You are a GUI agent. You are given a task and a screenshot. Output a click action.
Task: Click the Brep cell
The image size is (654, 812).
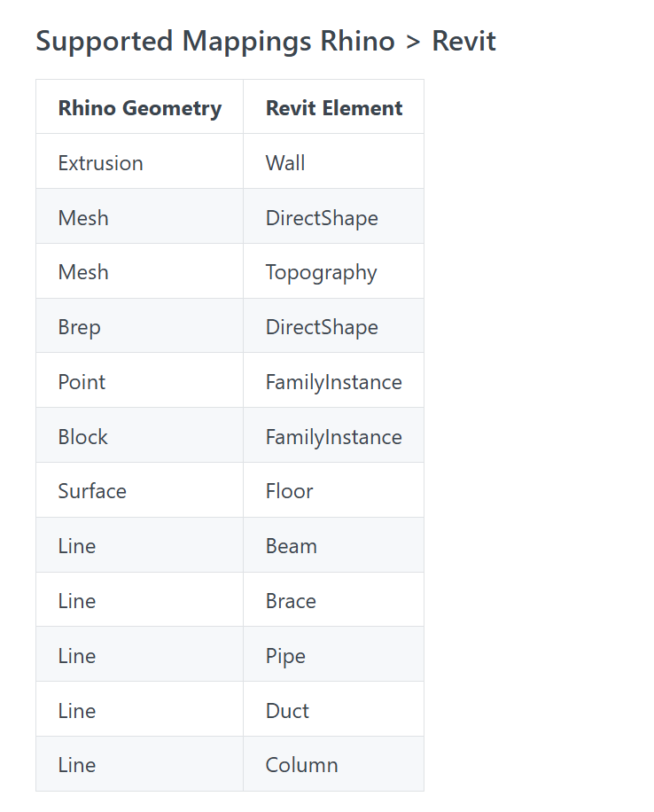click(x=139, y=326)
